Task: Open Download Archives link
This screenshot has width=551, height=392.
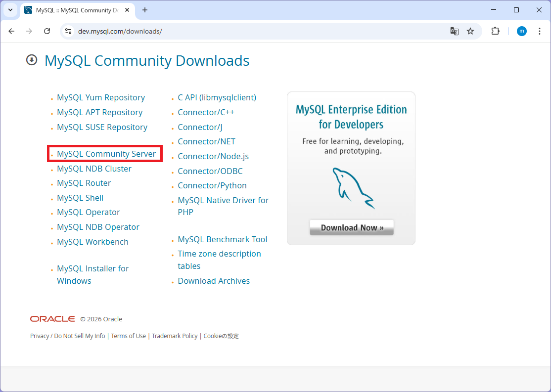Action: click(214, 281)
